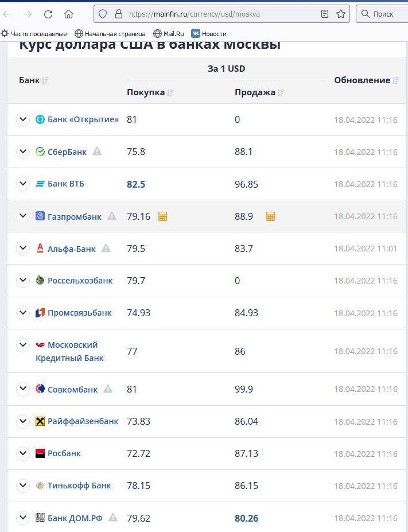Click the site padlock security icon

(119, 14)
